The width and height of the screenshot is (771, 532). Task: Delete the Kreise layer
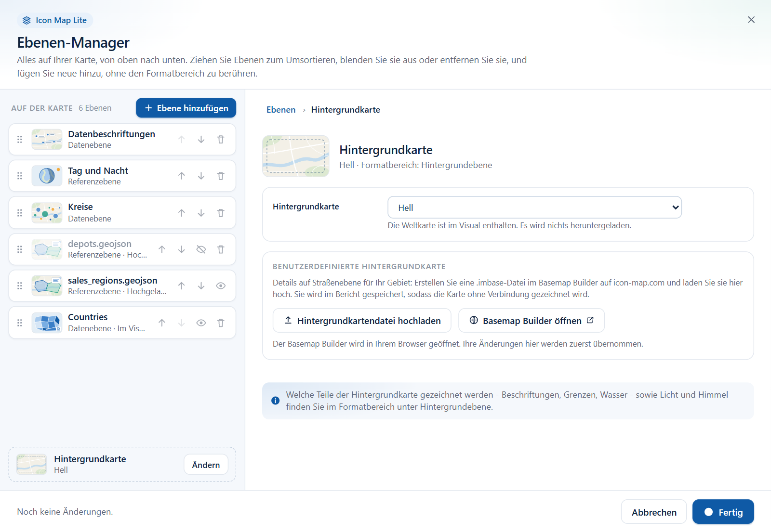pos(221,213)
